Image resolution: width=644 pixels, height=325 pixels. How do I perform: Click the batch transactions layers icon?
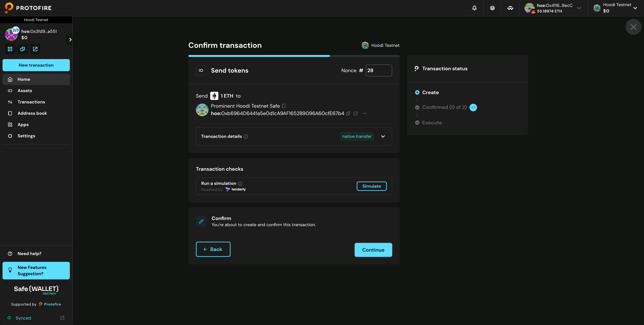492,8
